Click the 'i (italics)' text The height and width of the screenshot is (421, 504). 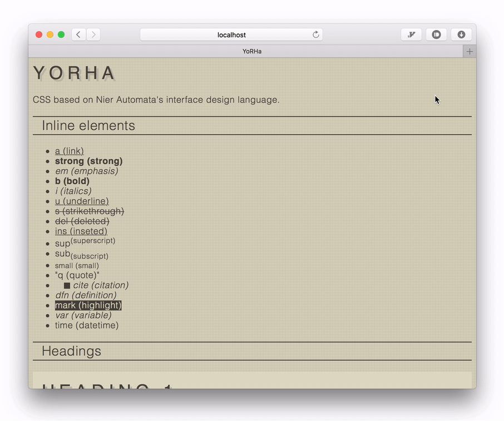73,191
